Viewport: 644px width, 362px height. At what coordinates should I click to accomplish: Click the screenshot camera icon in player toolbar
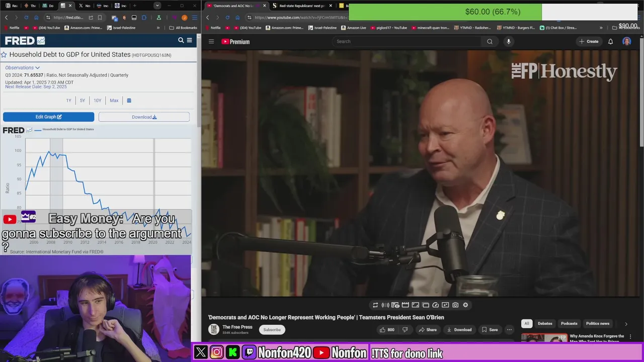(455, 305)
